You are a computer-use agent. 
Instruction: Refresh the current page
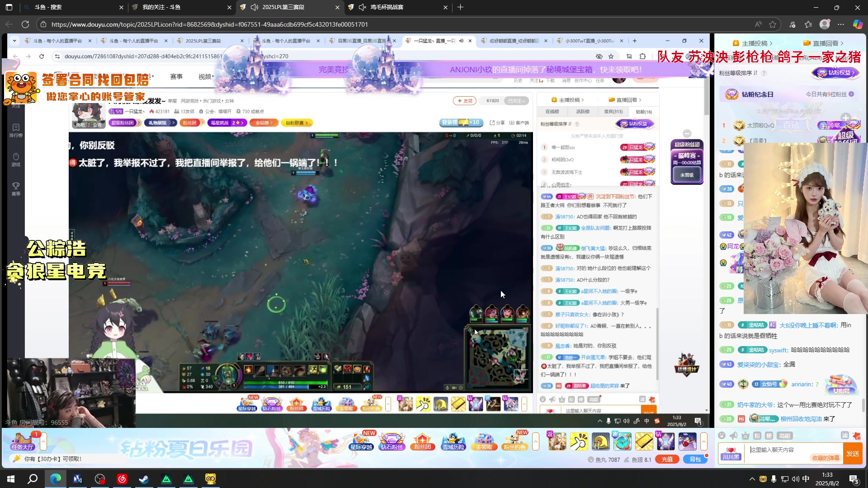point(25,24)
